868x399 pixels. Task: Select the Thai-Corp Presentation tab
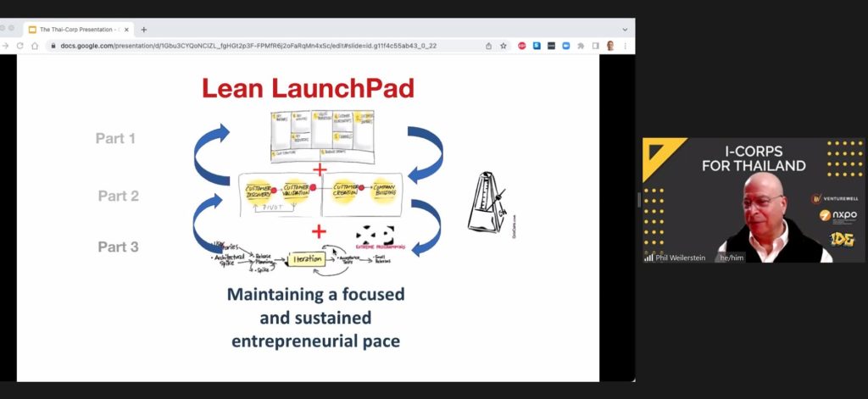pyautogui.click(x=76, y=29)
